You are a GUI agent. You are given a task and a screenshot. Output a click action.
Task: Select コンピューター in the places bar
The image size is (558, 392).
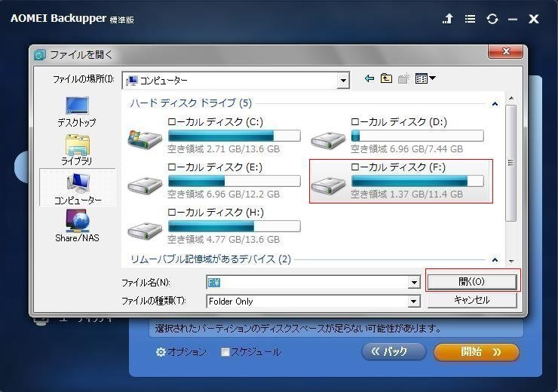(78, 188)
